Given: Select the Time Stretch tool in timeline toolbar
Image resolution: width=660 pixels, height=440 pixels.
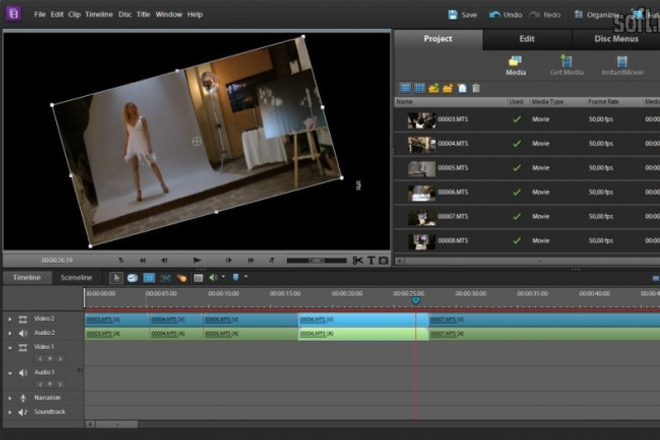Looking at the screenshot, I should pyautogui.click(x=133, y=277).
